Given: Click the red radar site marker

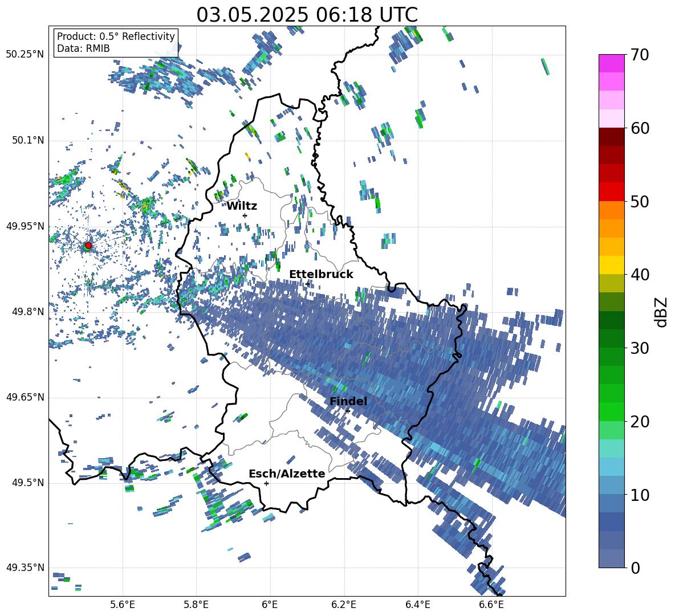Looking at the screenshot, I should (88, 246).
